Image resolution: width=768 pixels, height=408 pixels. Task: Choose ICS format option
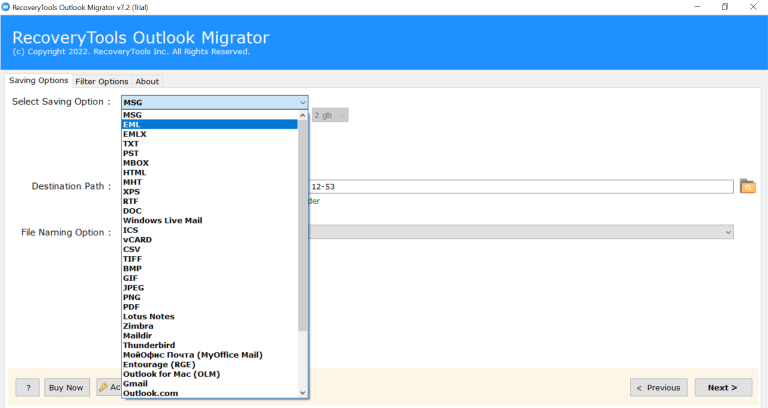[x=210, y=230]
